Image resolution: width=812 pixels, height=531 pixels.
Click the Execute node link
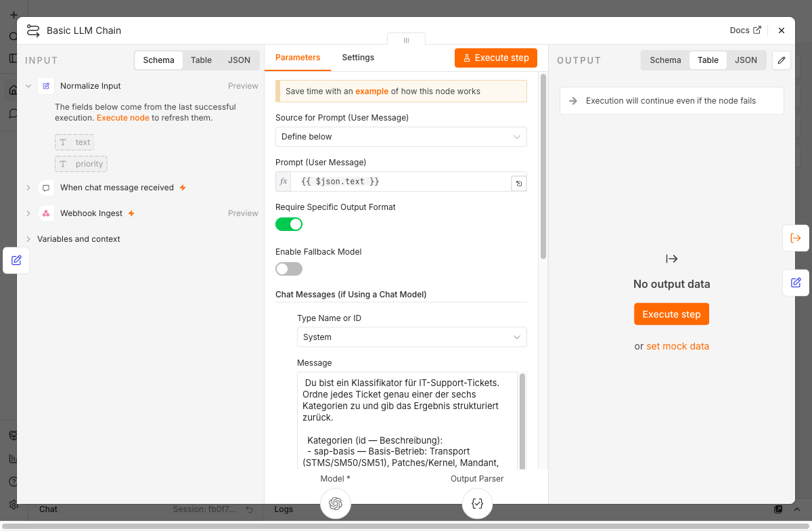[122, 118]
